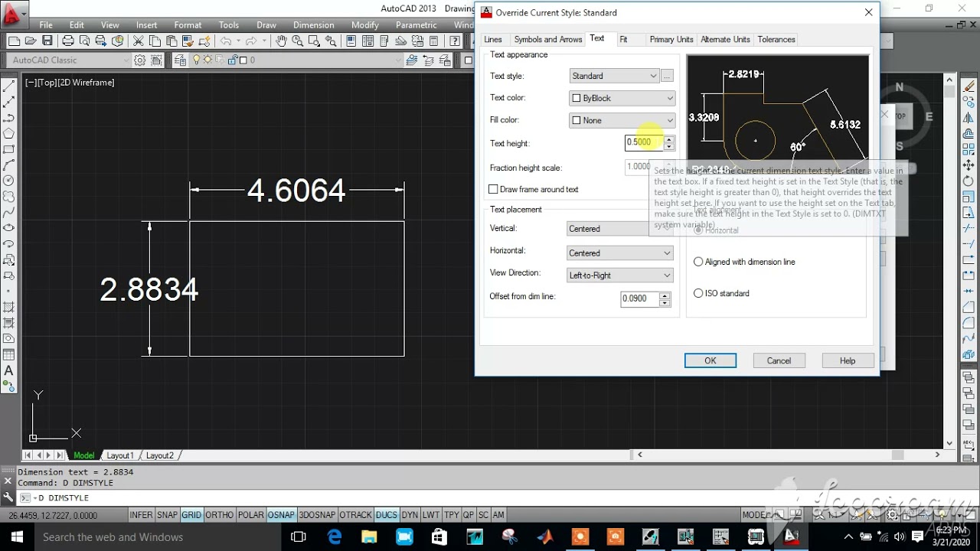Select the Polygon draw tool

[x=9, y=133]
